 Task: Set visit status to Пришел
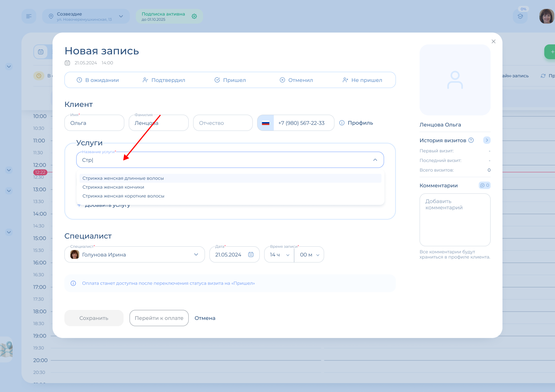pos(230,80)
